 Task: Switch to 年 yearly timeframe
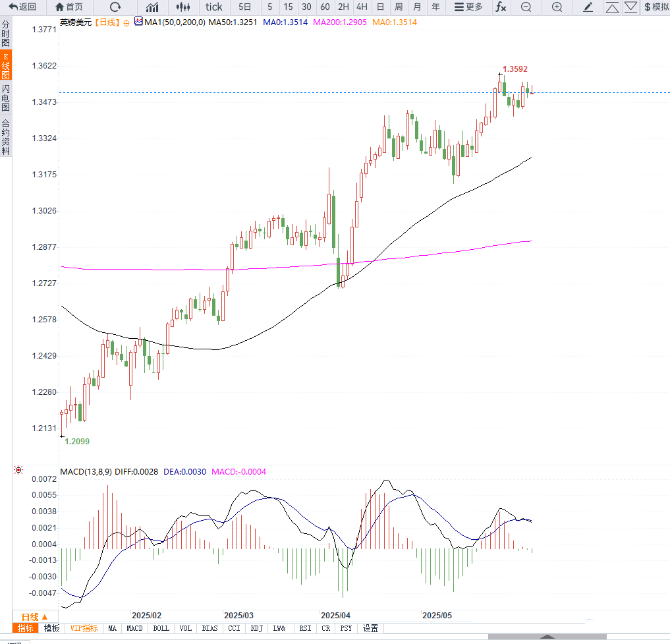click(435, 7)
